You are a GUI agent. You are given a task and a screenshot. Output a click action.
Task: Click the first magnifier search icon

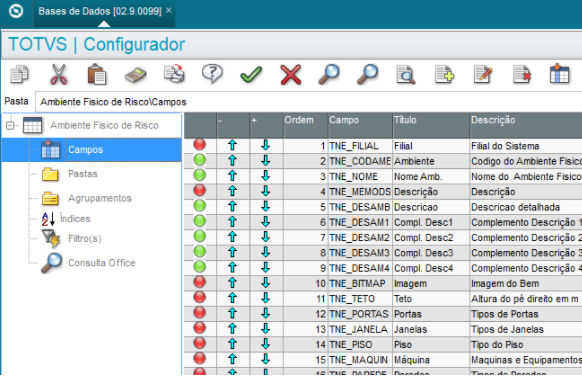(x=329, y=74)
